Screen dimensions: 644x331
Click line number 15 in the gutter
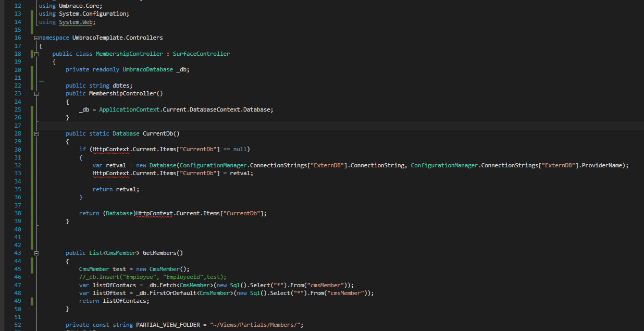18,30
